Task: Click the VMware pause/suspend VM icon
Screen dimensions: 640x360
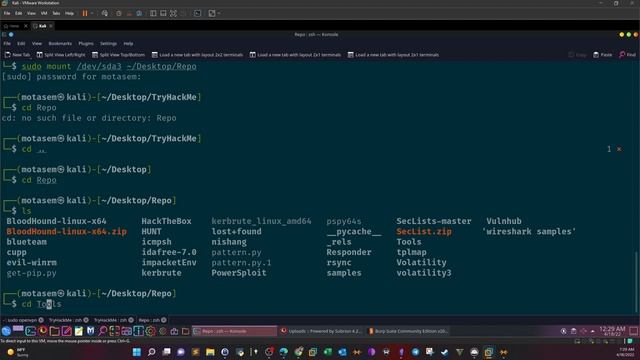Action: coord(85,13)
